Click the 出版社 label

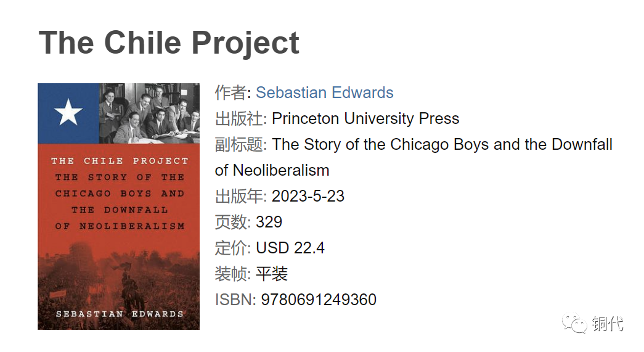(238, 119)
